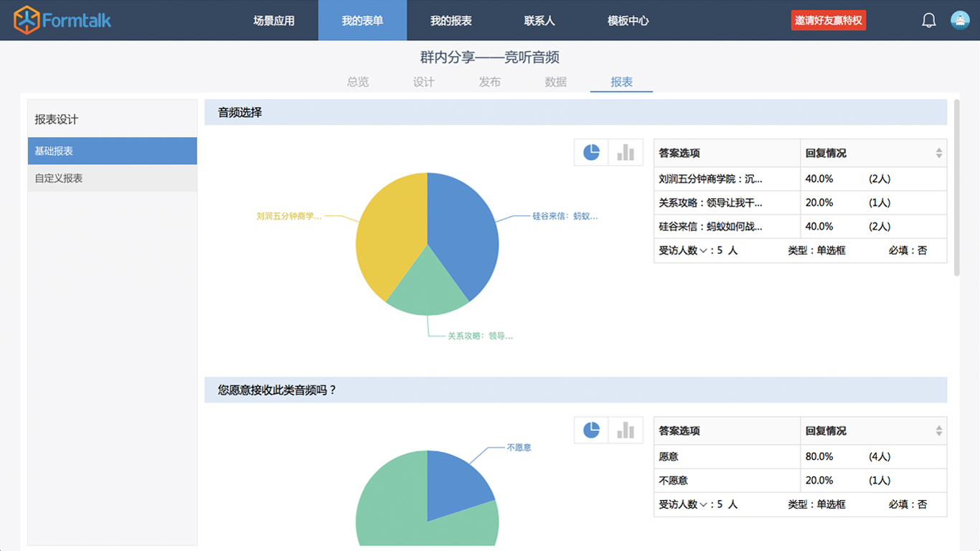Switch to the 总览 tab

pos(358,82)
